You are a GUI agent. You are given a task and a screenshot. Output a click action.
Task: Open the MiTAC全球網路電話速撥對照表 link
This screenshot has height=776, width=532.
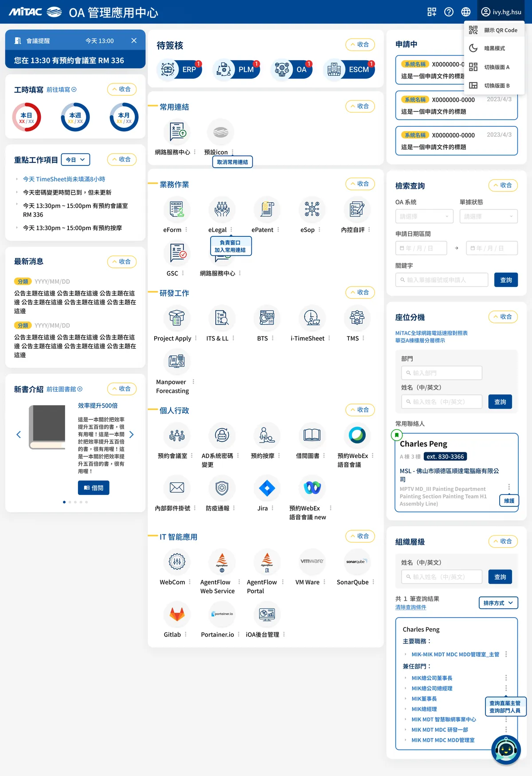click(x=431, y=333)
